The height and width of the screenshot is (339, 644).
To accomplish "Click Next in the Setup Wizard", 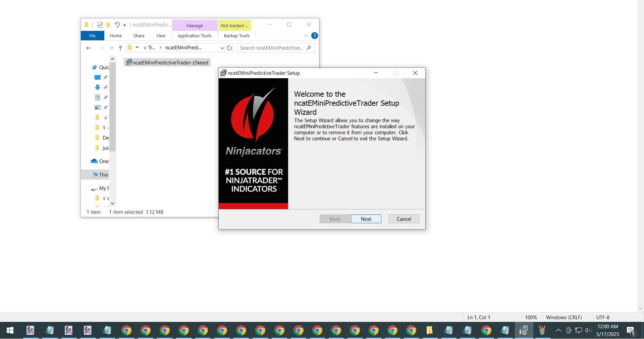I will click(x=366, y=219).
